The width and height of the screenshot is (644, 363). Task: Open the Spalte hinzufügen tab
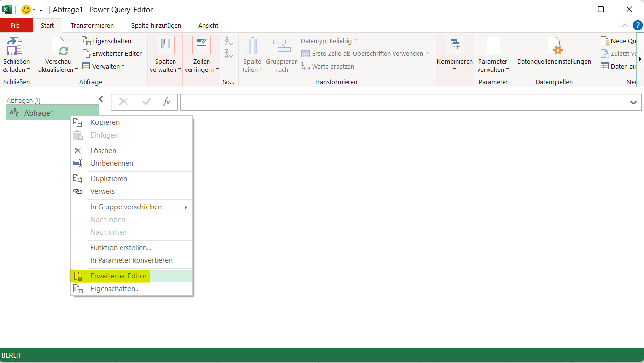coord(156,25)
